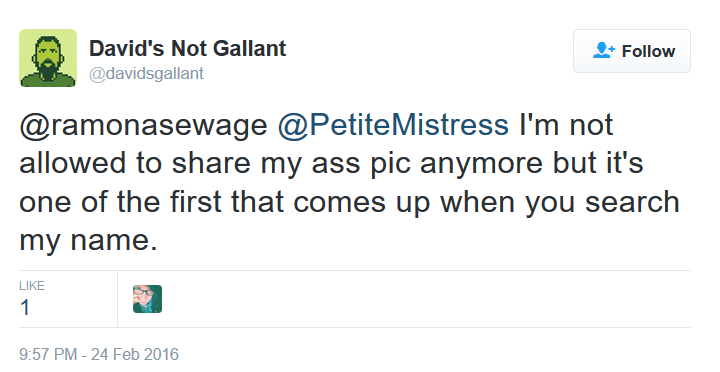Open the @PetiteMistress mention link

coord(393,125)
